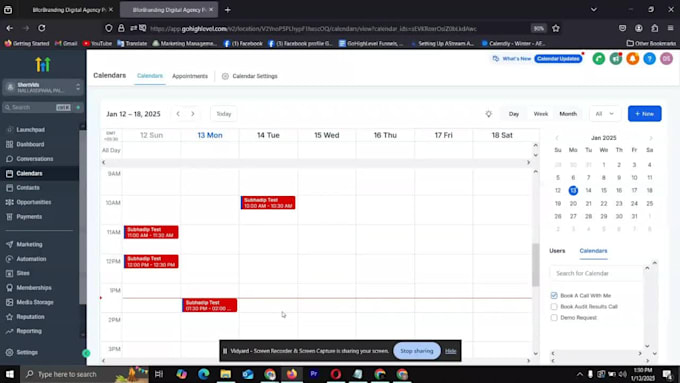Open the All filter dropdown
Image resolution: width=680 pixels, height=383 pixels.
(605, 114)
